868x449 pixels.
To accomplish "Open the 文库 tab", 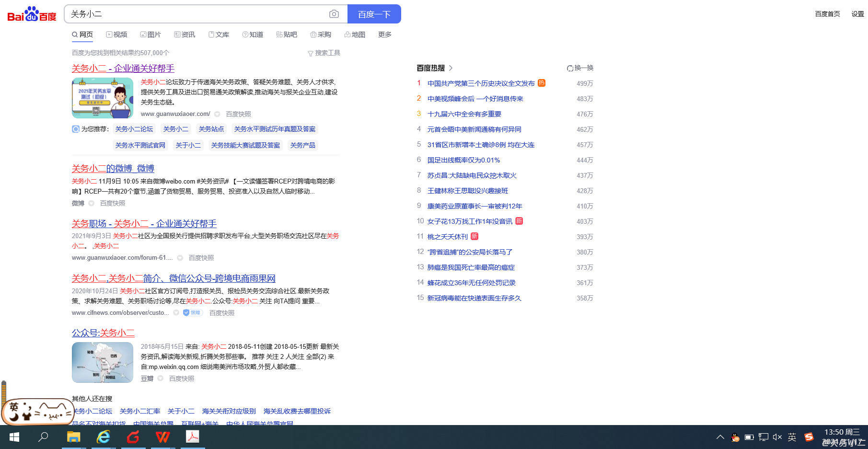I will pyautogui.click(x=219, y=35).
